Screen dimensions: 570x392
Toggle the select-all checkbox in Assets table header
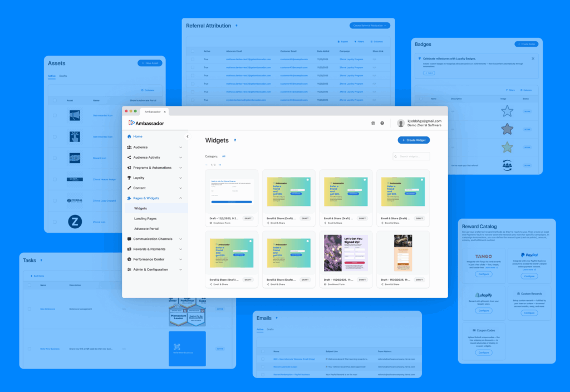click(x=55, y=101)
